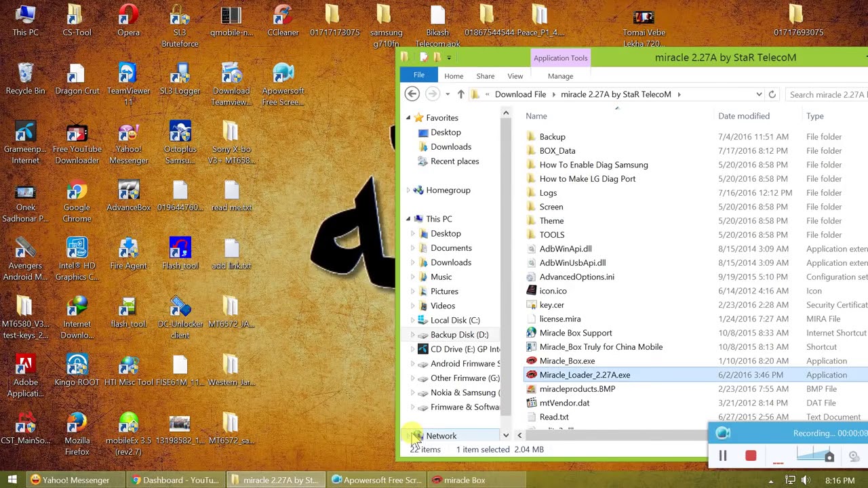Click the Search miracle 2.27A field
The width and height of the screenshot is (868, 488).
(x=826, y=95)
